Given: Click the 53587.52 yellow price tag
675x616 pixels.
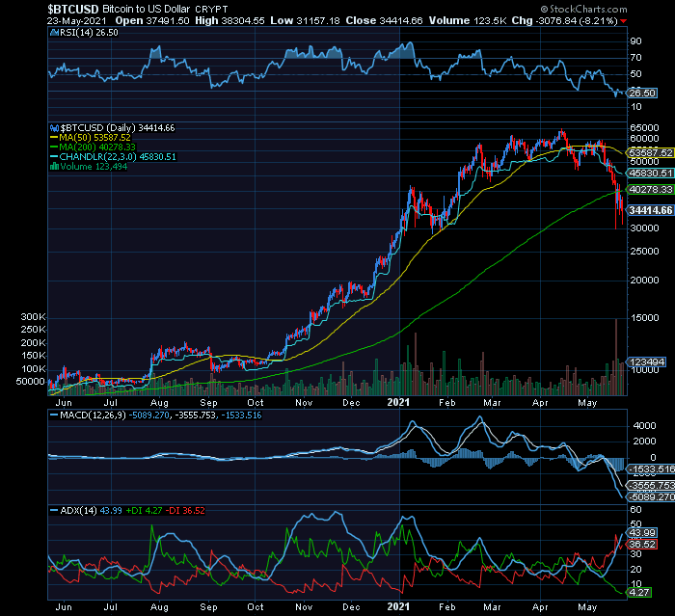Looking at the screenshot, I should point(651,153).
